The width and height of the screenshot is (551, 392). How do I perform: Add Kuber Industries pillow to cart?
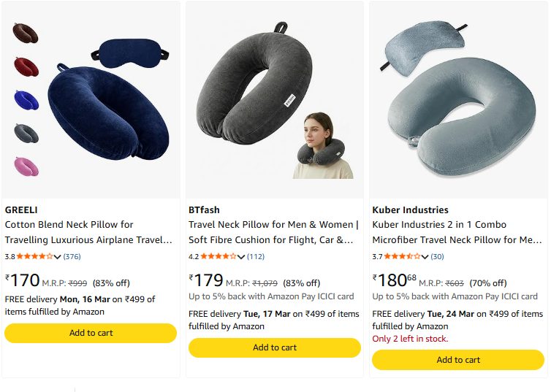pos(458,360)
